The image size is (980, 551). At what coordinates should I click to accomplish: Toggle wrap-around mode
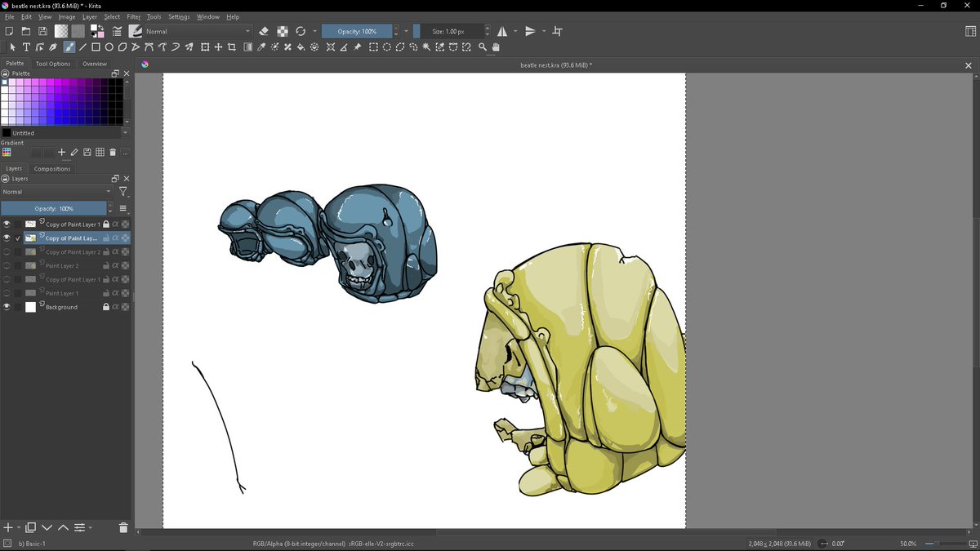(x=558, y=31)
